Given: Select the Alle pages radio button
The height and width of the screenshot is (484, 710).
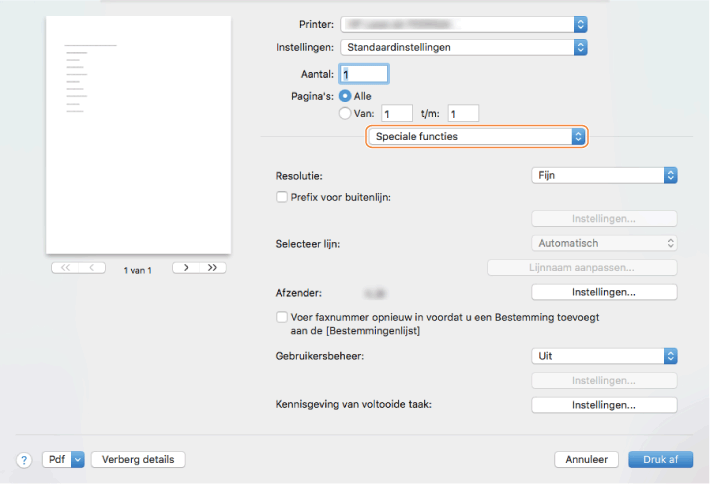Looking at the screenshot, I should point(346,96).
